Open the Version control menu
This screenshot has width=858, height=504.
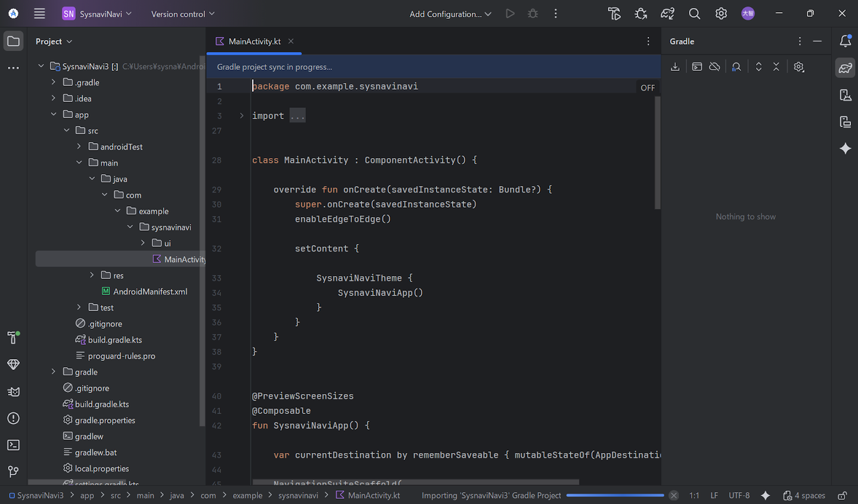coord(182,14)
